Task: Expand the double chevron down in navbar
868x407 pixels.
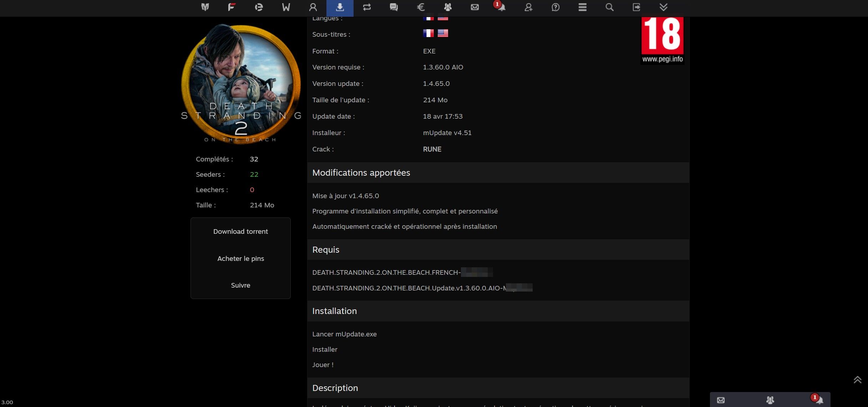Action: [x=663, y=7]
